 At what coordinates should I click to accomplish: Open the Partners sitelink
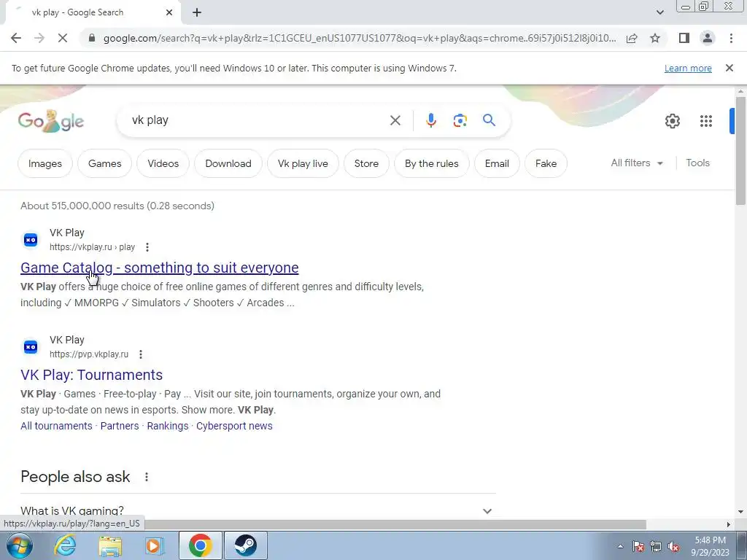[x=120, y=426]
